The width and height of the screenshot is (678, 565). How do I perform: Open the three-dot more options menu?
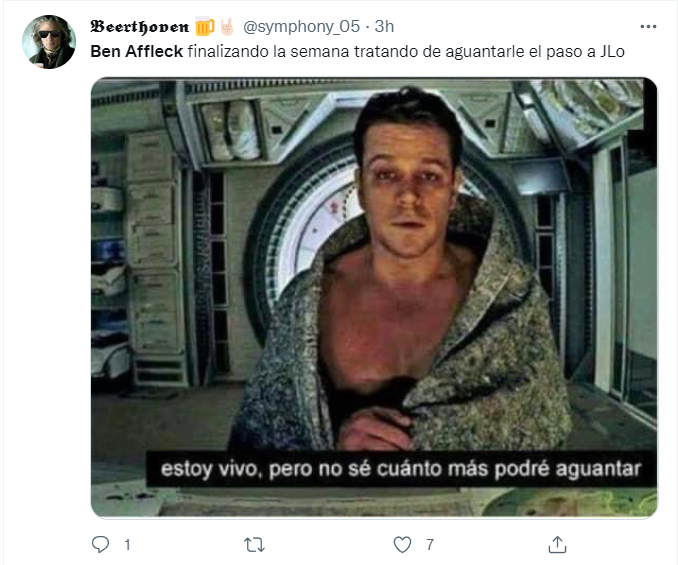pos(648,27)
